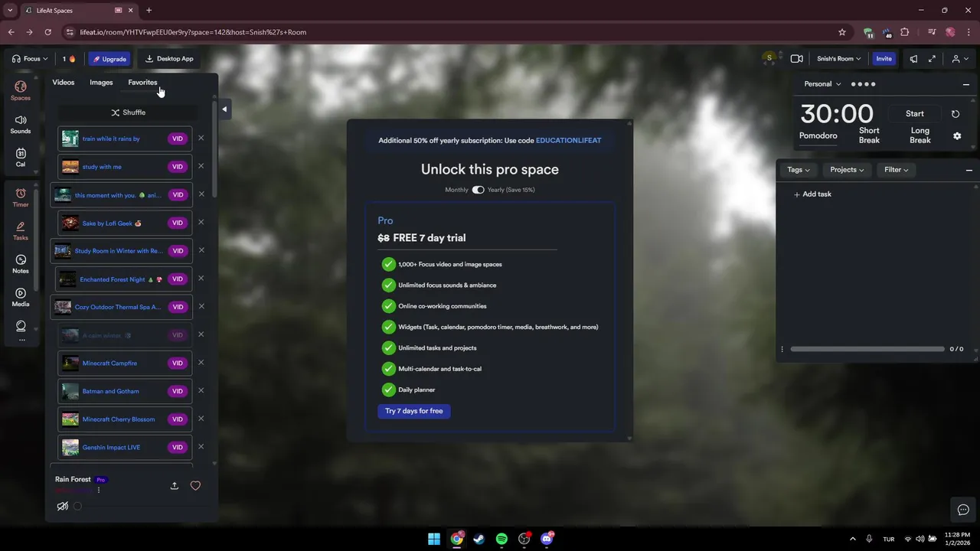Shuffle the favorite spaces

pos(128,112)
